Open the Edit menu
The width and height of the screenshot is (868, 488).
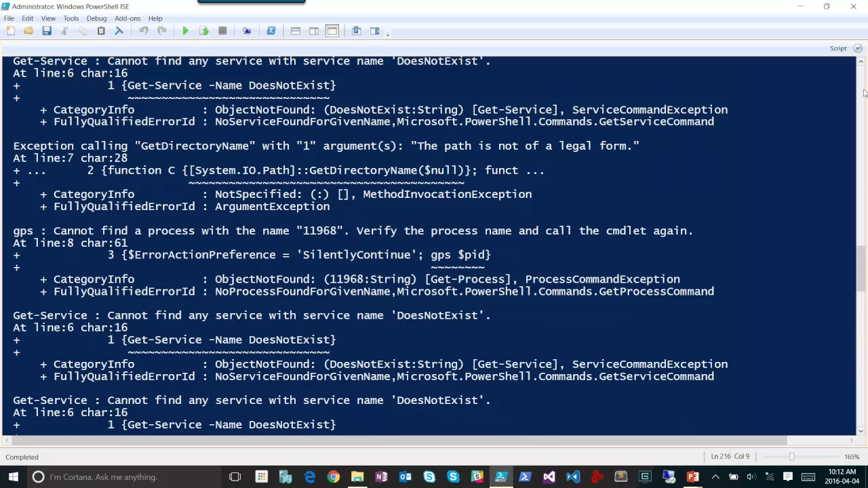click(27, 18)
